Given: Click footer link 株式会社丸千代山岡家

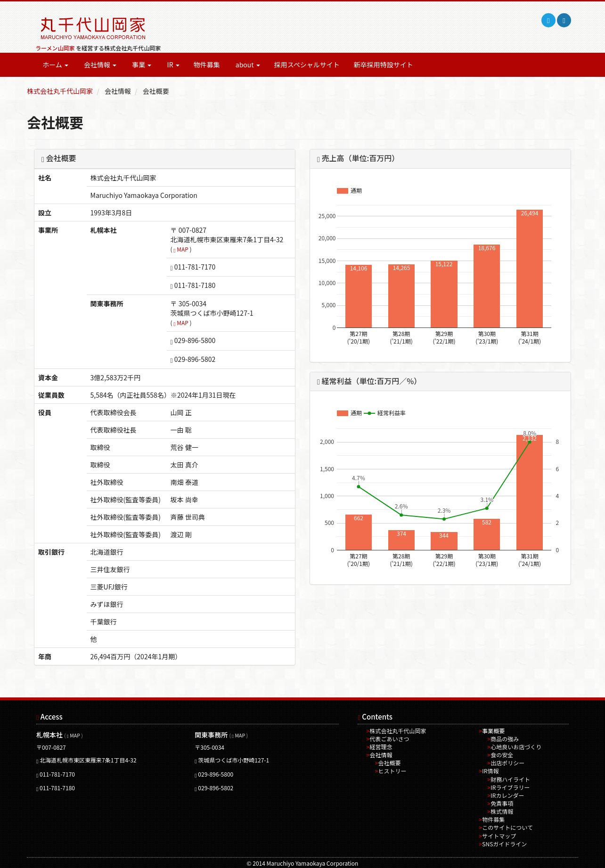Looking at the screenshot, I should (x=398, y=731).
